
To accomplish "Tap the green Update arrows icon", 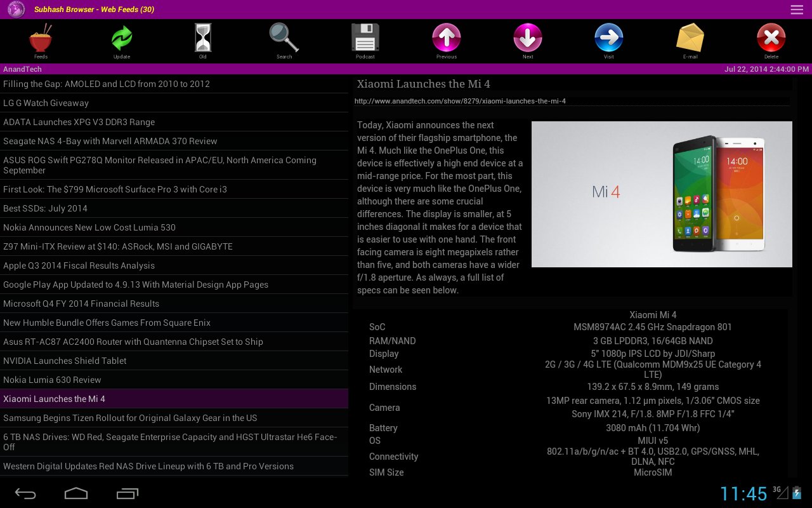I will (x=122, y=38).
